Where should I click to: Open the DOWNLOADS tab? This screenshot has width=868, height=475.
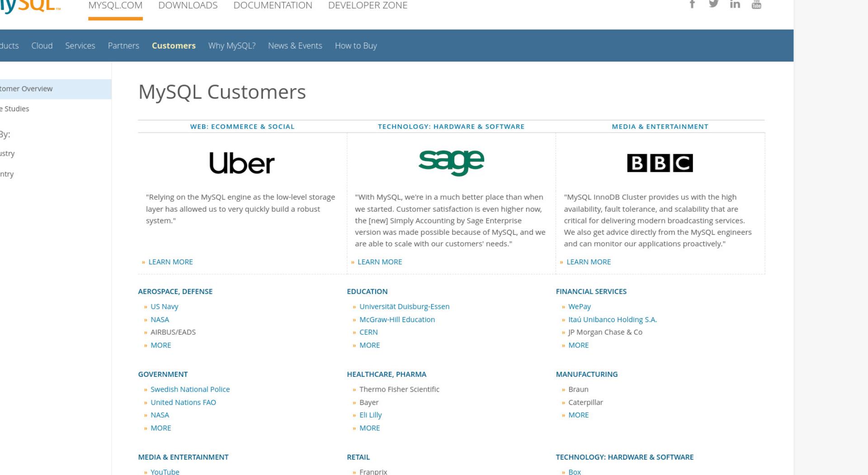[x=188, y=5]
